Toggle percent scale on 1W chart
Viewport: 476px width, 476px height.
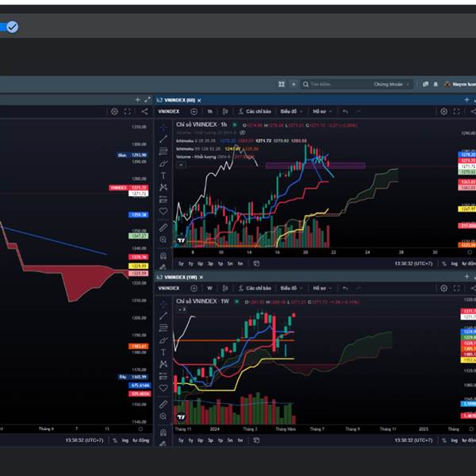point(444,440)
